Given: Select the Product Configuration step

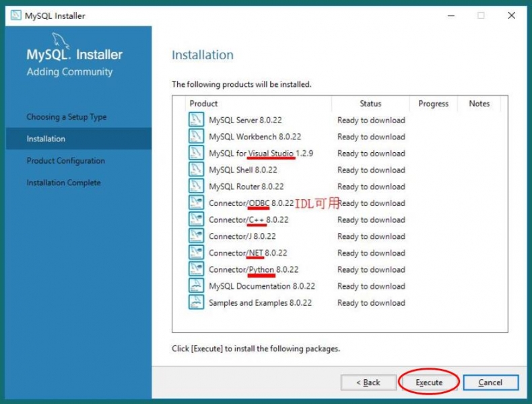Looking at the screenshot, I should pos(66,161).
